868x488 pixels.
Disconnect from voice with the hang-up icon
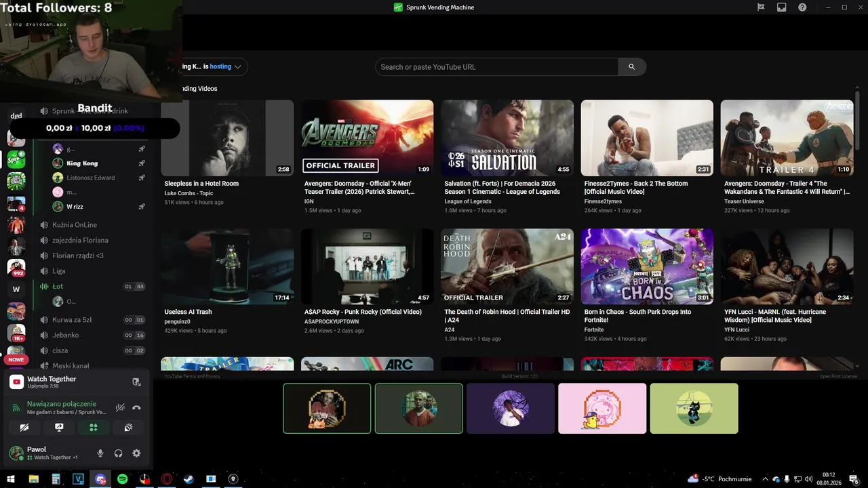point(136,407)
